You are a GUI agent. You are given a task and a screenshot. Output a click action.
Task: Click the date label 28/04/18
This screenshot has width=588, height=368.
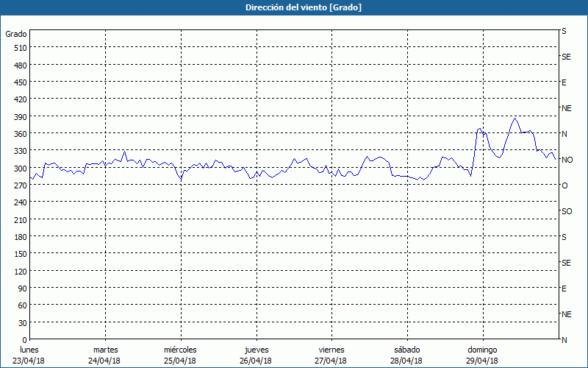click(x=406, y=361)
